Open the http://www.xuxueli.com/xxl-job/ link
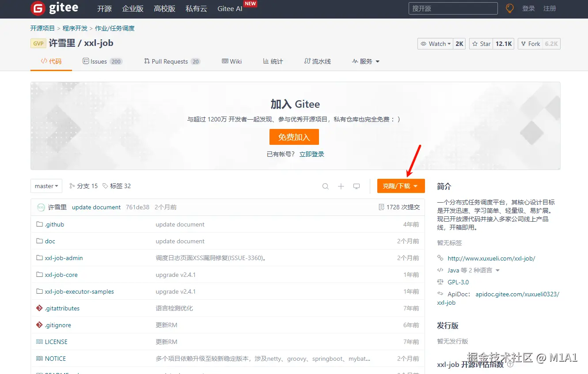This screenshot has width=588, height=374. click(491, 258)
